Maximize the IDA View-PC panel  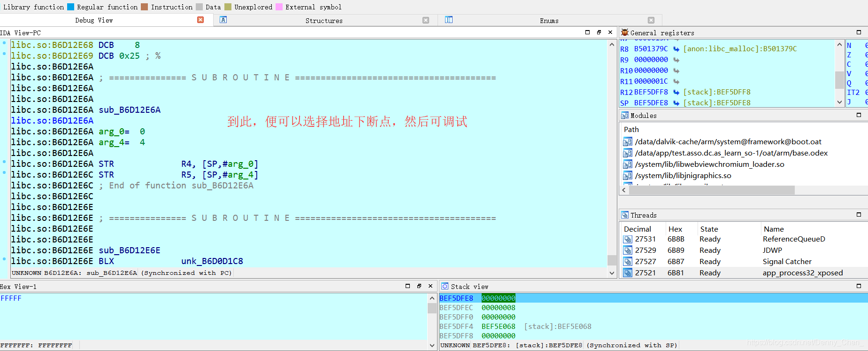tap(587, 32)
